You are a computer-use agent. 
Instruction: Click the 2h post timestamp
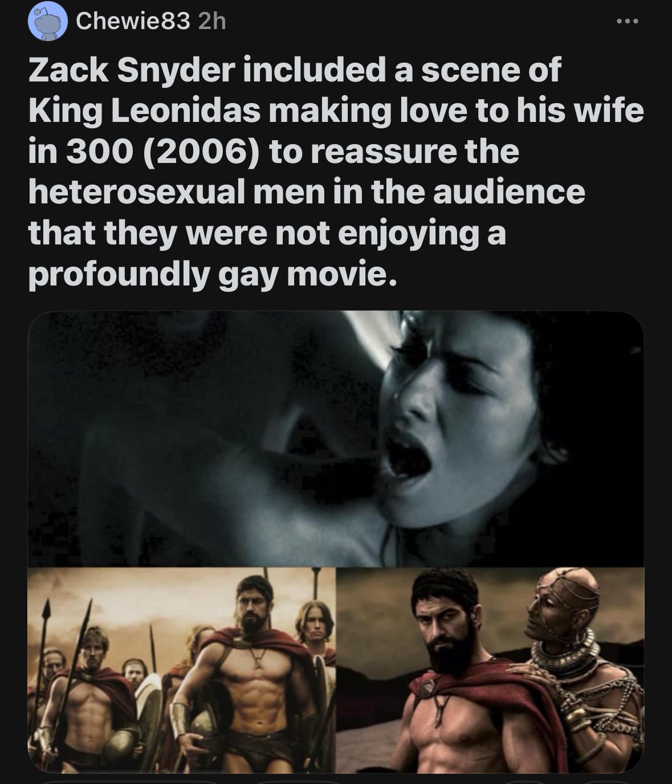tap(211, 22)
